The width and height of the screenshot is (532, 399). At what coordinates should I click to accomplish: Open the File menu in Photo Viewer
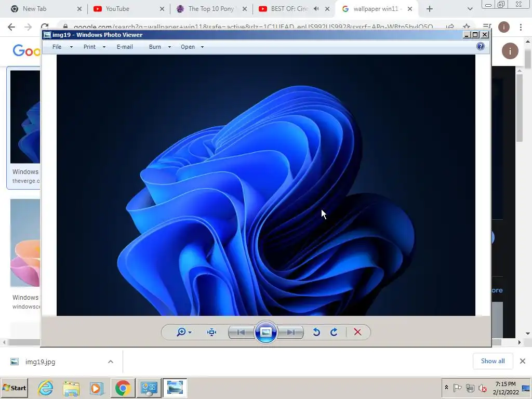tap(57, 47)
